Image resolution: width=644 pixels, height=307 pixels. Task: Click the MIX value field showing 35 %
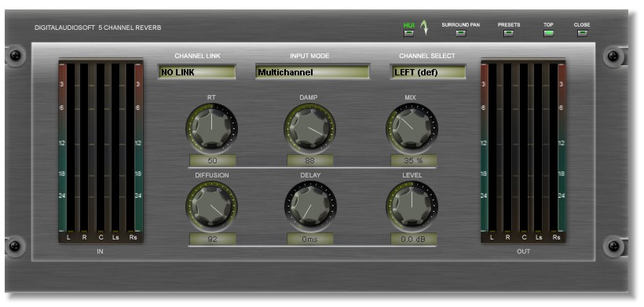tap(413, 160)
